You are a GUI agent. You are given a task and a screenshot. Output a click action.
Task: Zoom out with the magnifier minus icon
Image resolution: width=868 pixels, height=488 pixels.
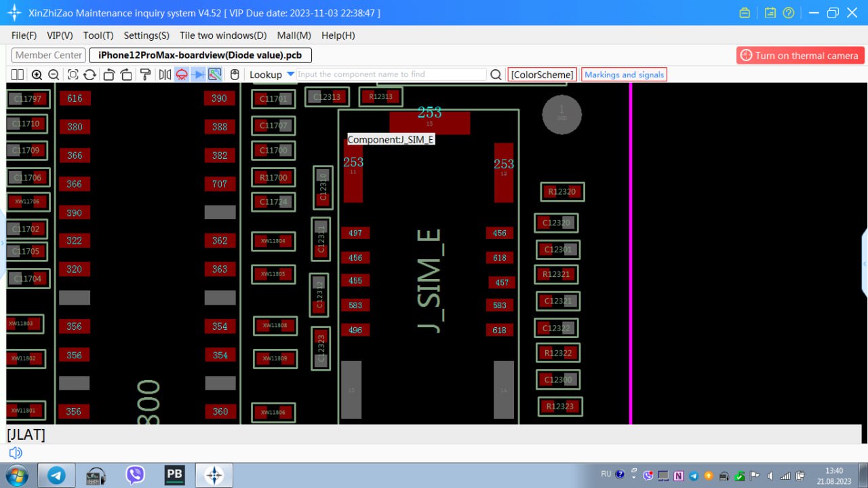click(x=54, y=75)
